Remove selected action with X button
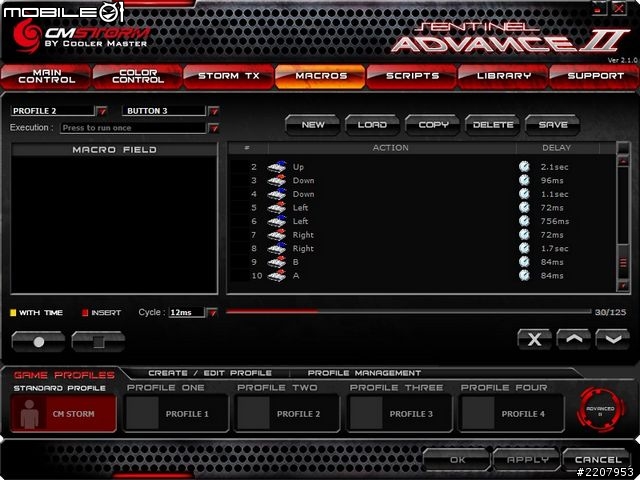The height and width of the screenshot is (480, 640). tap(535, 339)
